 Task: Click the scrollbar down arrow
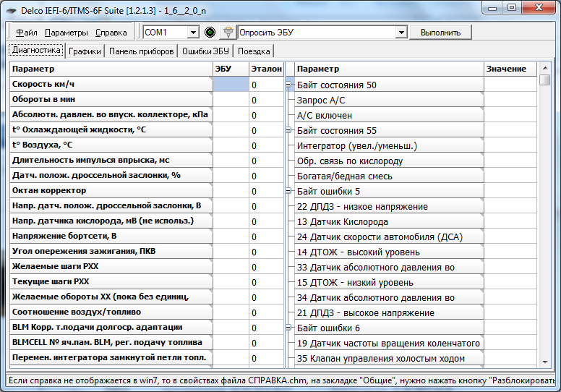(x=545, y=362)
